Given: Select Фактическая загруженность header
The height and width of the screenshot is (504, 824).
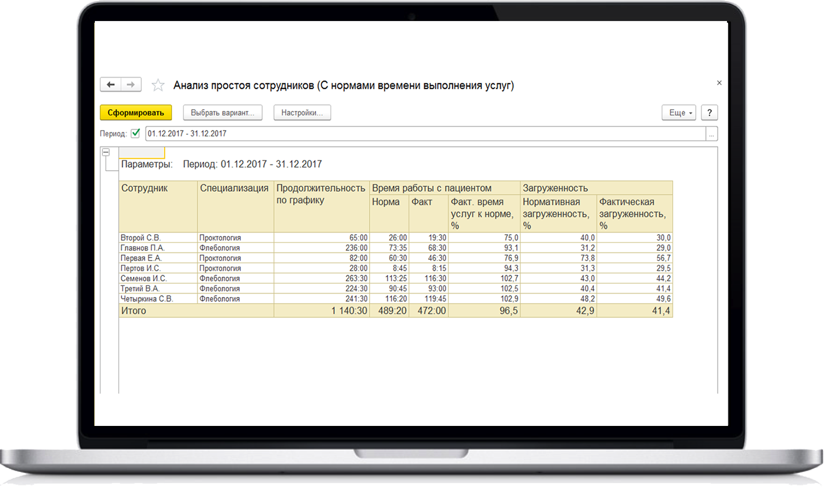Looking at the screenshot, I should (x=635, y=214).
